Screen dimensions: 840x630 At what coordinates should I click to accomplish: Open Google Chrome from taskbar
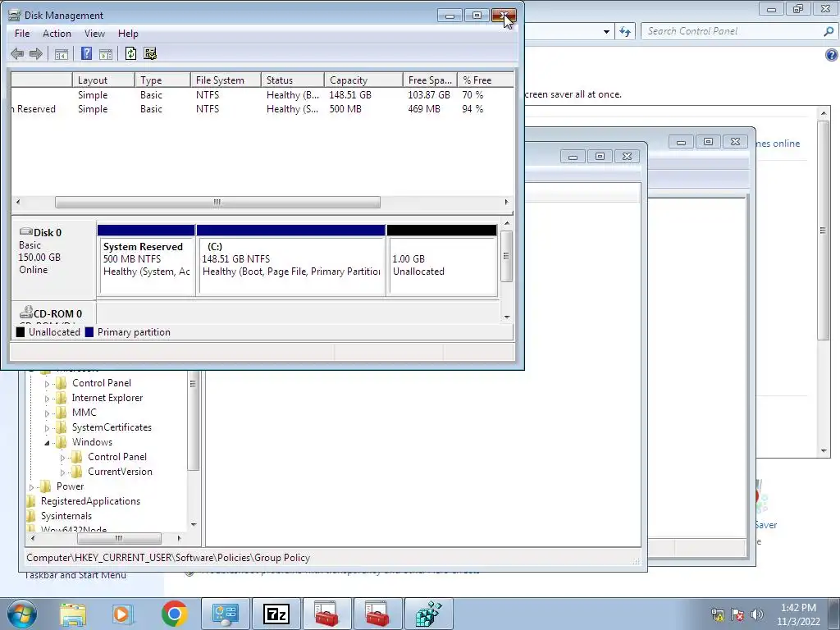174,614
